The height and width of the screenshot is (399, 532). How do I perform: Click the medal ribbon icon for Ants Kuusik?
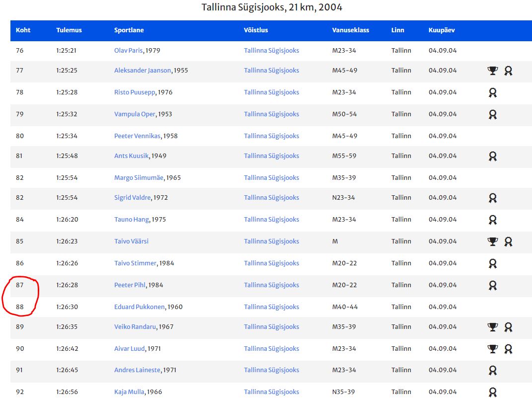tap(493, 156)
